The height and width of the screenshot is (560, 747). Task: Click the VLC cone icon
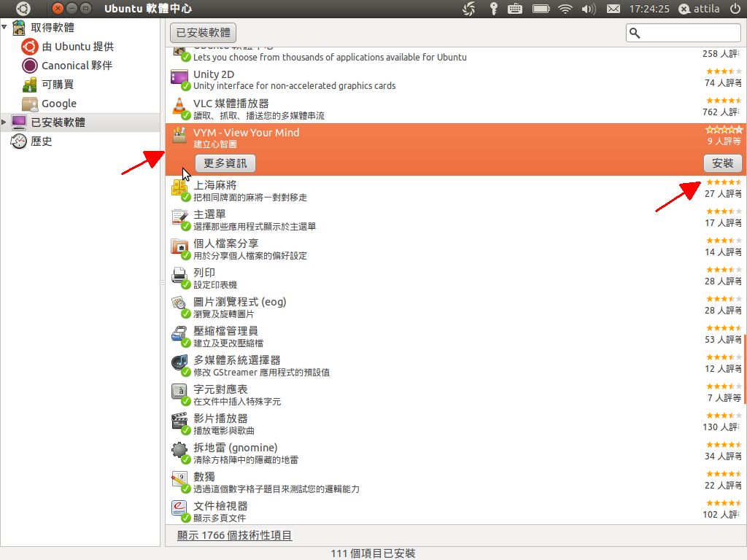[179, 107]
